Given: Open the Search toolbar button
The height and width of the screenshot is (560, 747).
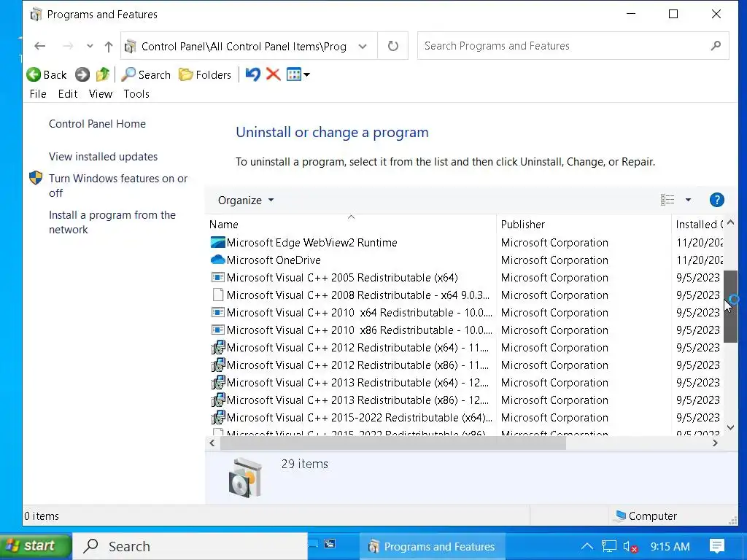Looking at the screenshot, I should pyautogui.click(x=146, y=75).
